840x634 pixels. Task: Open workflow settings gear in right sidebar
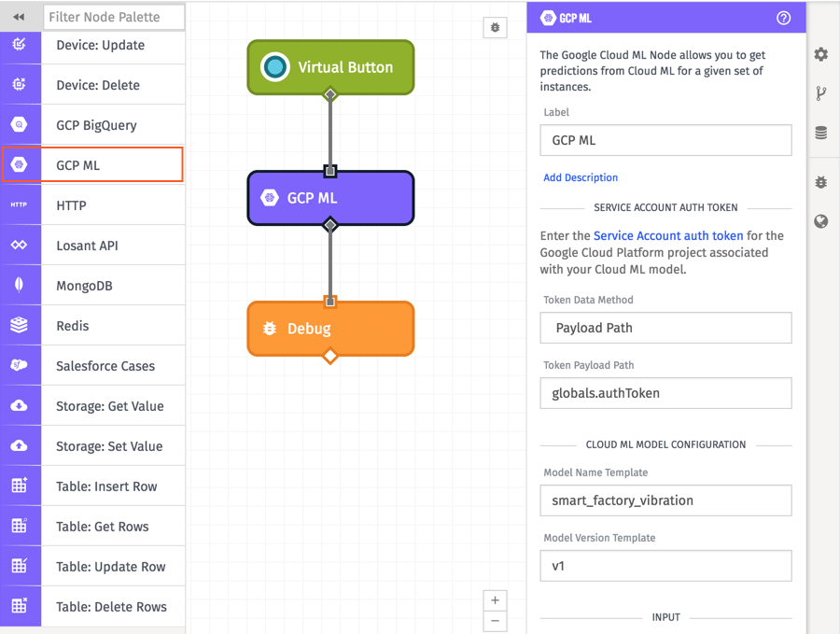[x=820, y=54]
